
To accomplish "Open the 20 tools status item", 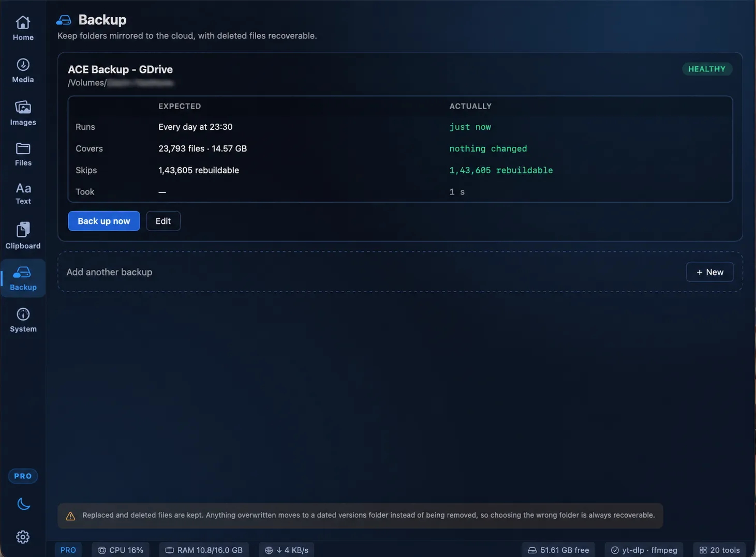I will pyautogui.click(x=720, y=550).
